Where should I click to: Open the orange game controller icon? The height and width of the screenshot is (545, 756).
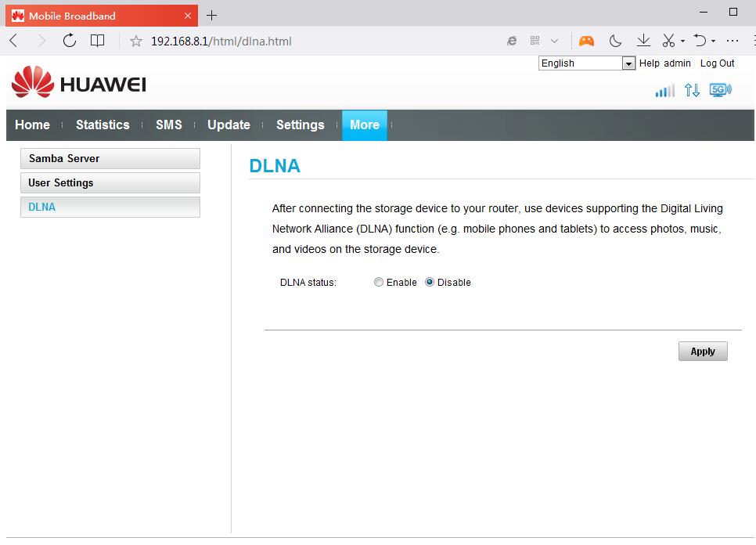pos(586,41)
